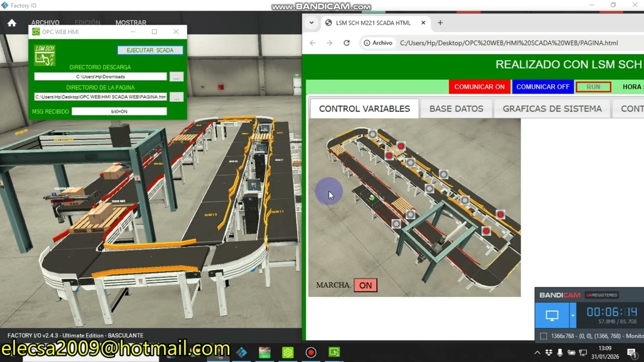Click the DIRECTORIO DESCARGA label

tap(100, 67)
